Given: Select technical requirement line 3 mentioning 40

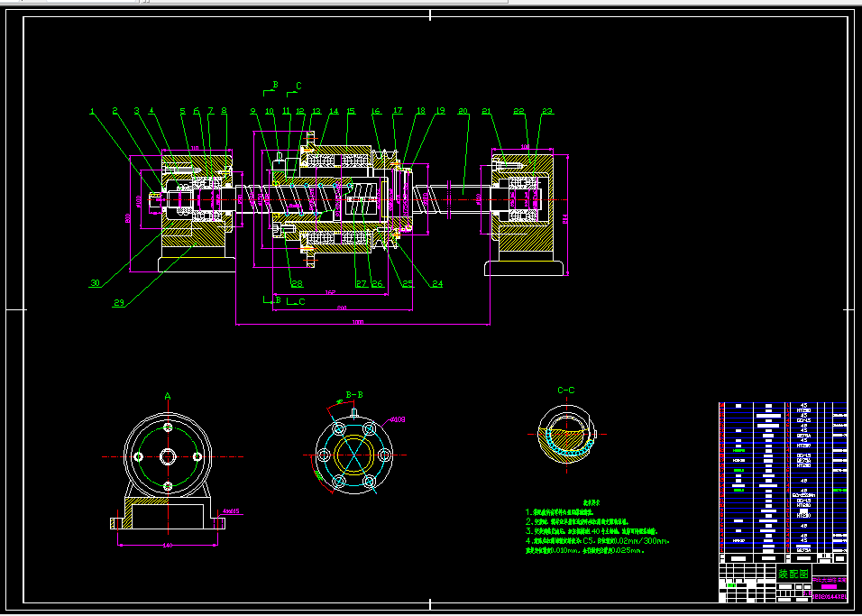Looking at the screenshot, I should click(x=591, y=531).
